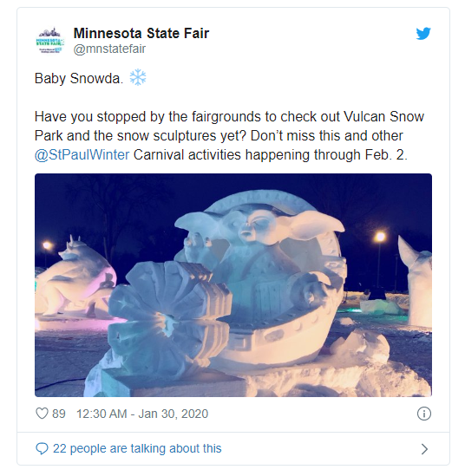Click the speech bubble reply icon
The width and height of the screenshot is (465, 476).
pyautogui.click(x=42, y=448)
